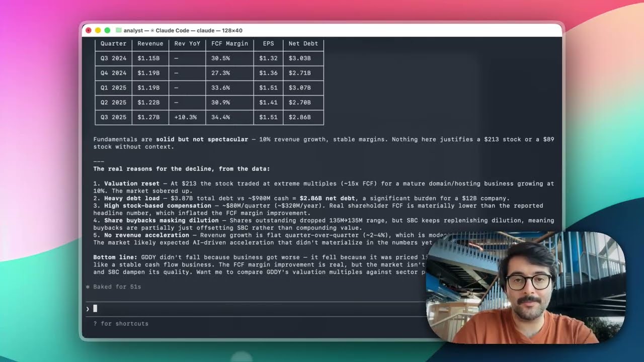Click the 'Heavy debt load' bold item
The height and width of the screenshot is (362, 644).
[132, 198]
